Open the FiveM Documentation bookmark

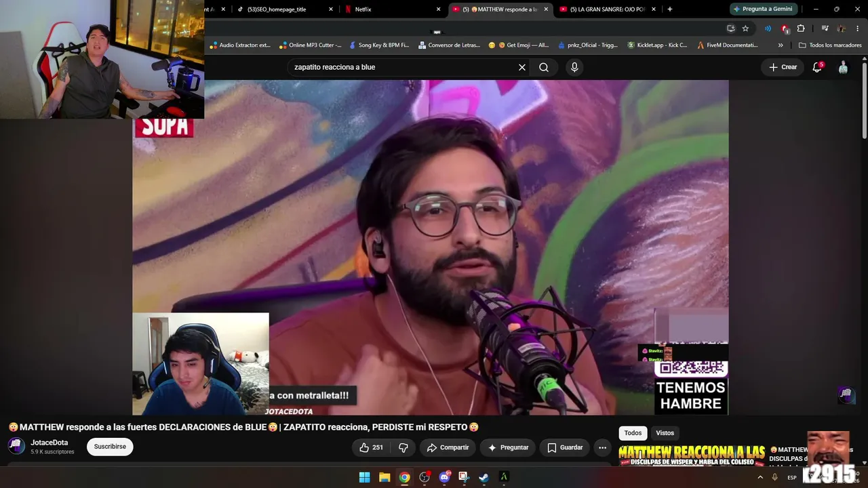click(728, 45)
